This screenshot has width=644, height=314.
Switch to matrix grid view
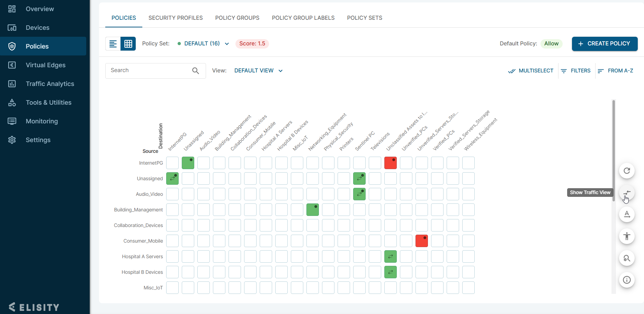(128, 44)
